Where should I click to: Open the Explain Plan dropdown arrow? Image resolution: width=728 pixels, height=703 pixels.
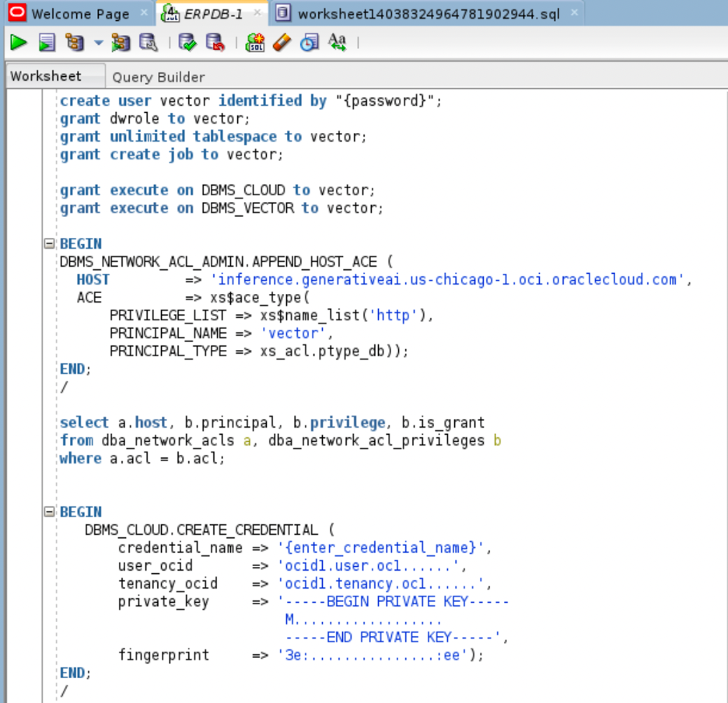point(98,43)
